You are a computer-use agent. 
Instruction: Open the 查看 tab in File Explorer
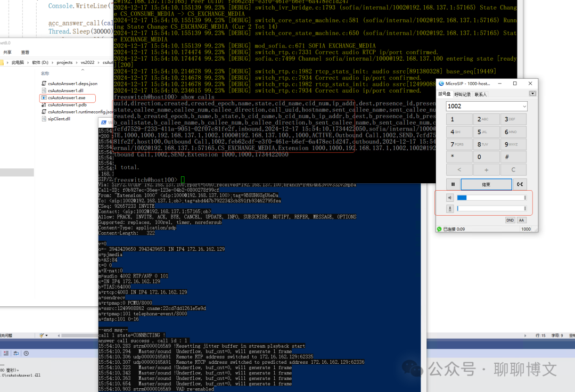coord(26,52)
